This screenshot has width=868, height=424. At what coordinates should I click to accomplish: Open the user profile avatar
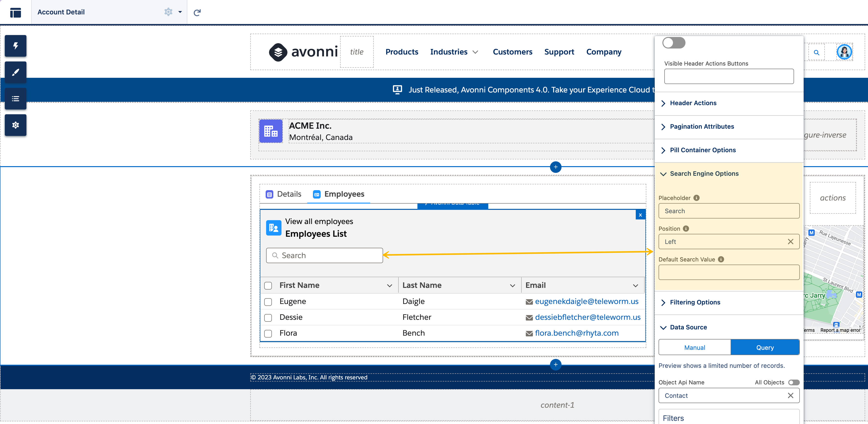(844, 52)
